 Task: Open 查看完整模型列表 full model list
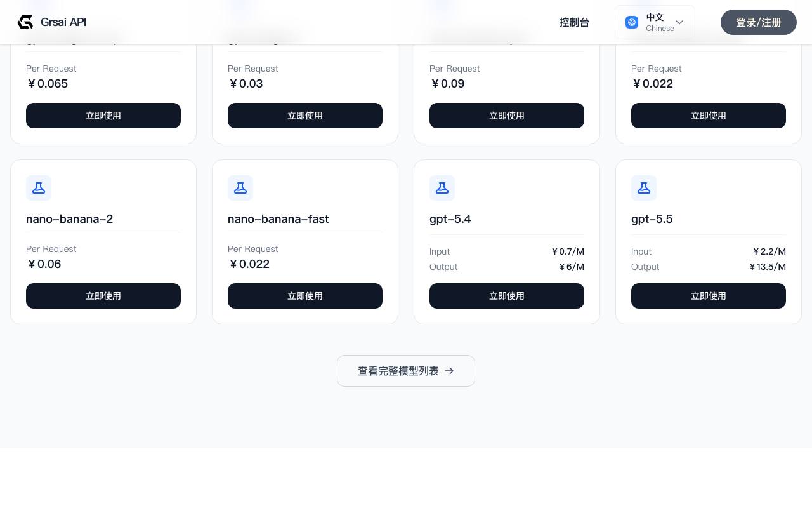[406, 371]
